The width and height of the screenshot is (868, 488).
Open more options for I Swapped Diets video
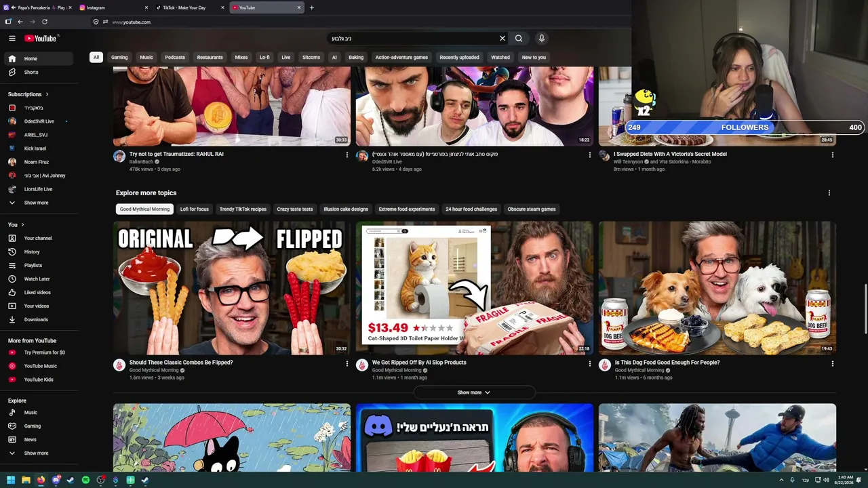(833, 155)
